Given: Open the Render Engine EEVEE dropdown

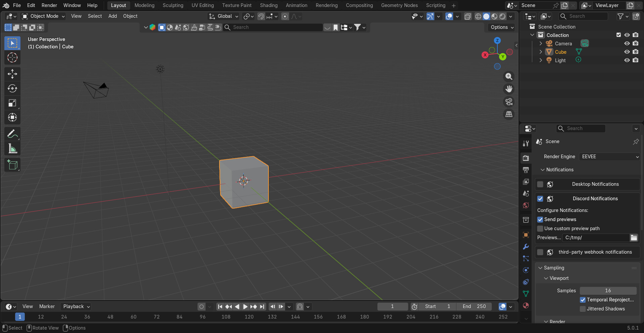Looking at the screenshot, I should point(610,157).
